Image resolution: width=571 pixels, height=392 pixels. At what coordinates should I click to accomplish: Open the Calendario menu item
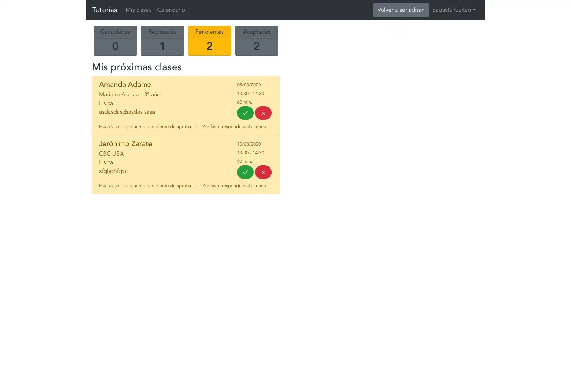[x=171, y=10]
